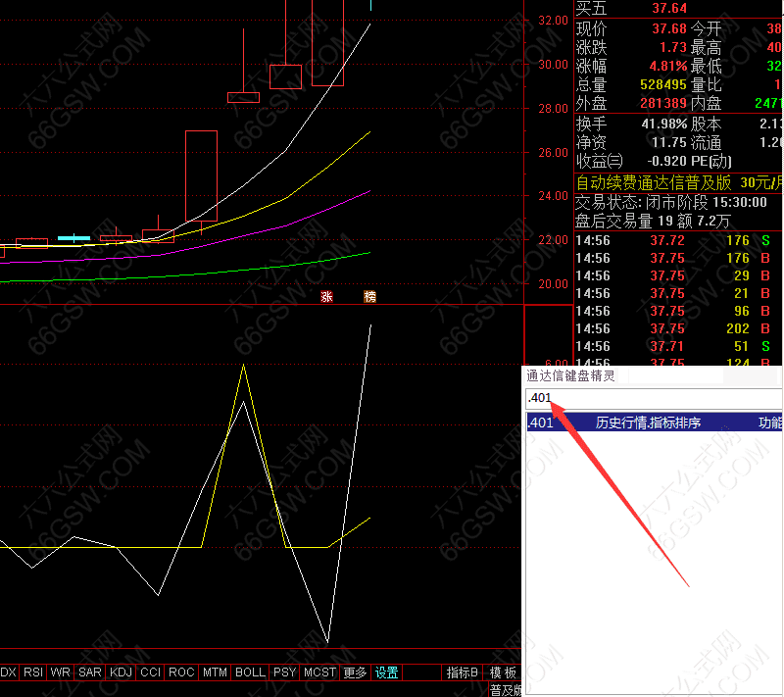Viewport: 784px width, 697px height.
Task: Show the BOLL indicator
Action: [x=250, y=672]
